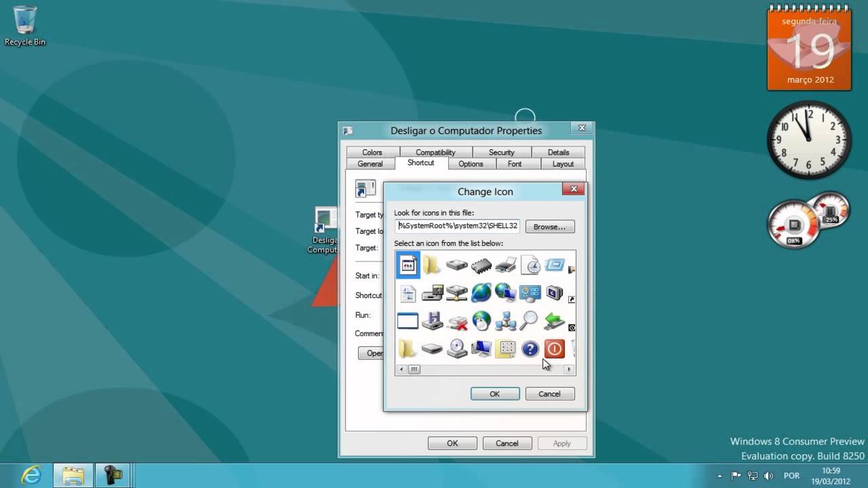Confirm icon choice with Change Icon OK
The height and width of the screenshot is (488, 868).
[494, 394]
